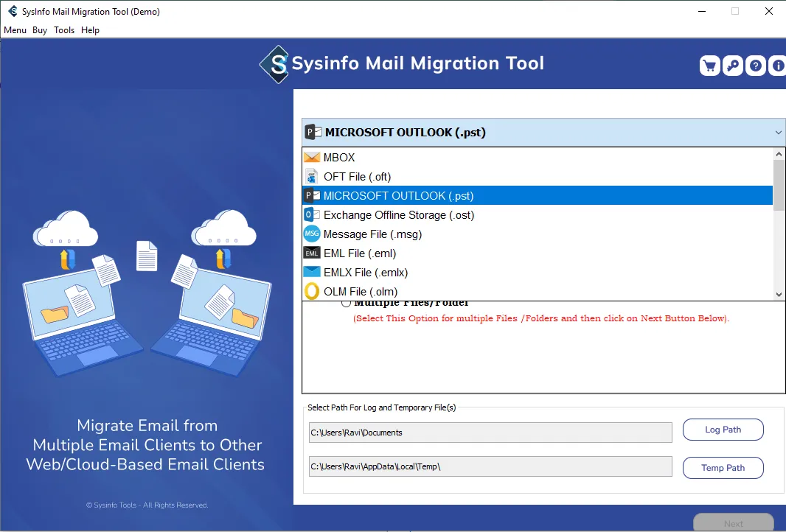
Task: Click the log path field C:\Users\Ravi\Documents
Action: 490,433
